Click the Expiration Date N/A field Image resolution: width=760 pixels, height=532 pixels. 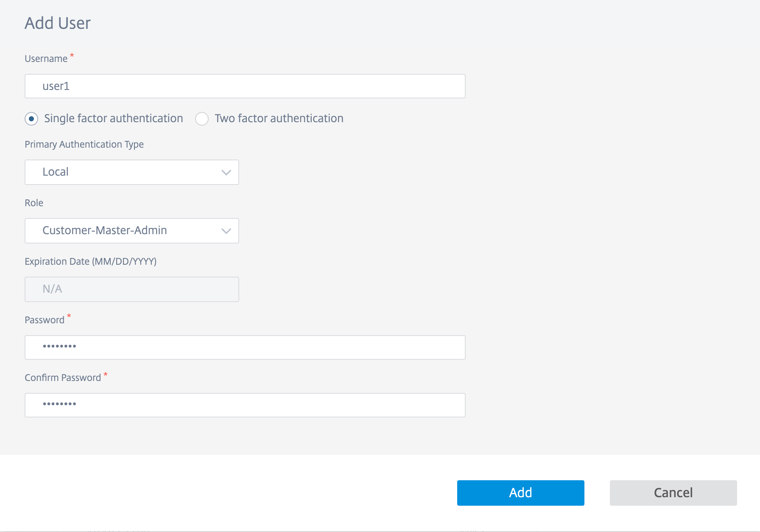(132, 289)
